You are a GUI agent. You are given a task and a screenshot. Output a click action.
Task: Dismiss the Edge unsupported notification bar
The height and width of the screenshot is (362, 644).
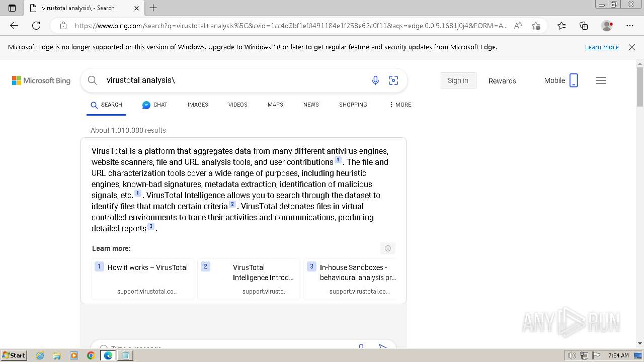(x=632, y=47)
